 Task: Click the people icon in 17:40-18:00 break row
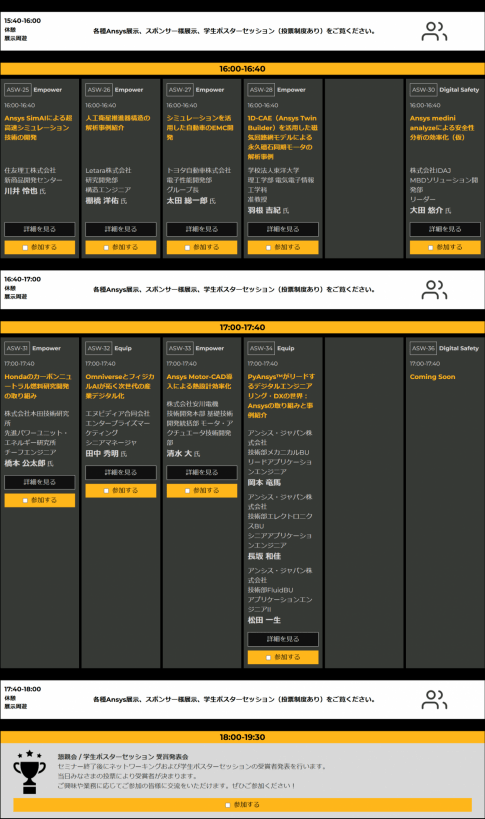pos(434,700)
